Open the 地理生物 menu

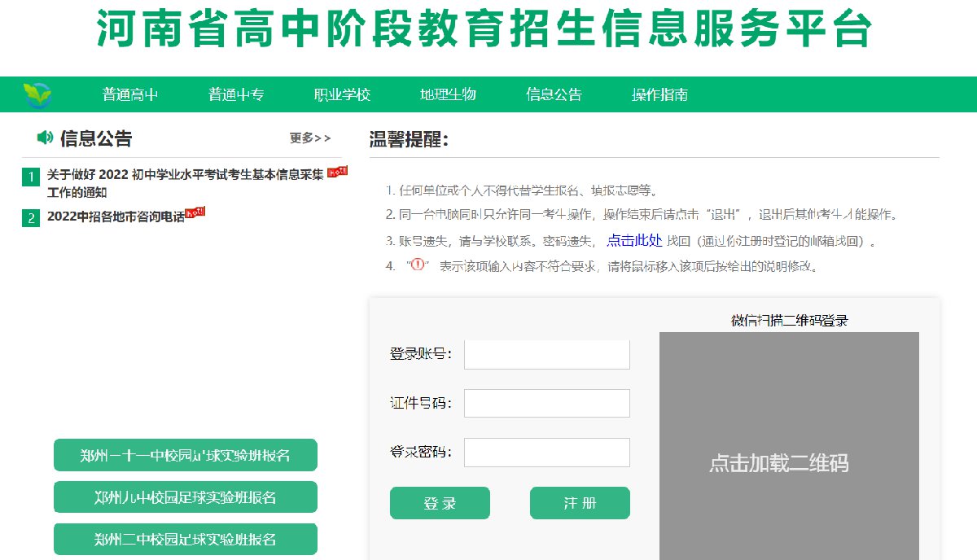click(448, 94)
